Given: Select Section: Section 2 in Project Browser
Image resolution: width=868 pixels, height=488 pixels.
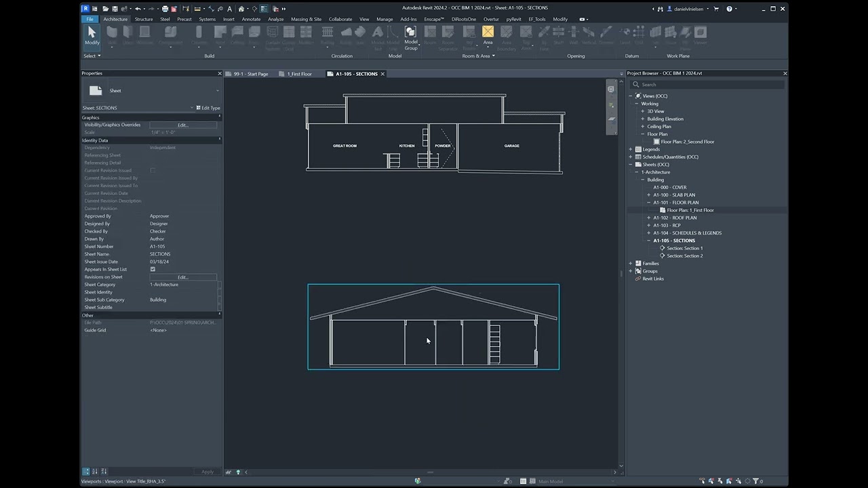Looking at the screenshot, I should point(685,256).
